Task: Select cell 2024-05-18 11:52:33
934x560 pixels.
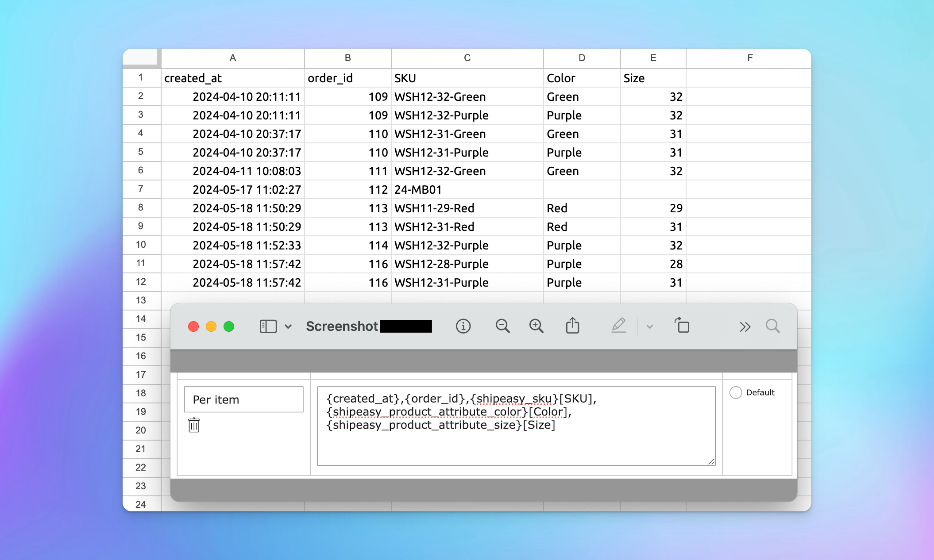Action: click(x=233, y=245)
